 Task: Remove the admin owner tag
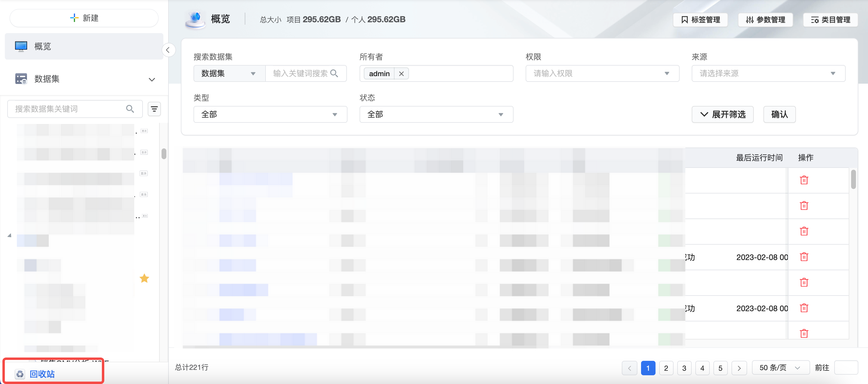401,74
